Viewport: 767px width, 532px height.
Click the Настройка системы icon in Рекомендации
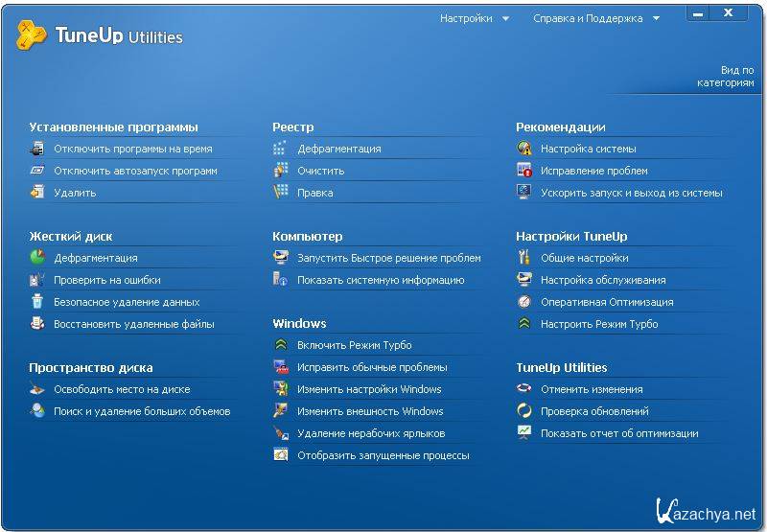(524, 149)
